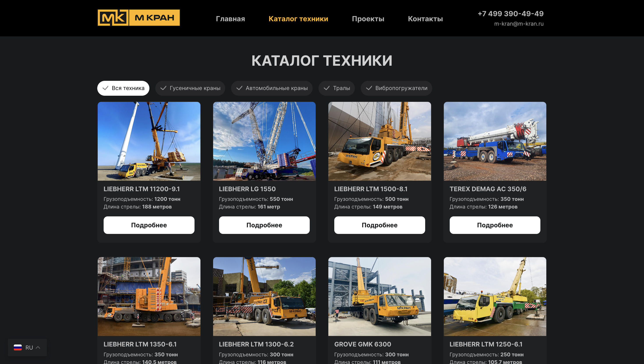
Task: Open the Контакты menu item
Action: (425, 19)
